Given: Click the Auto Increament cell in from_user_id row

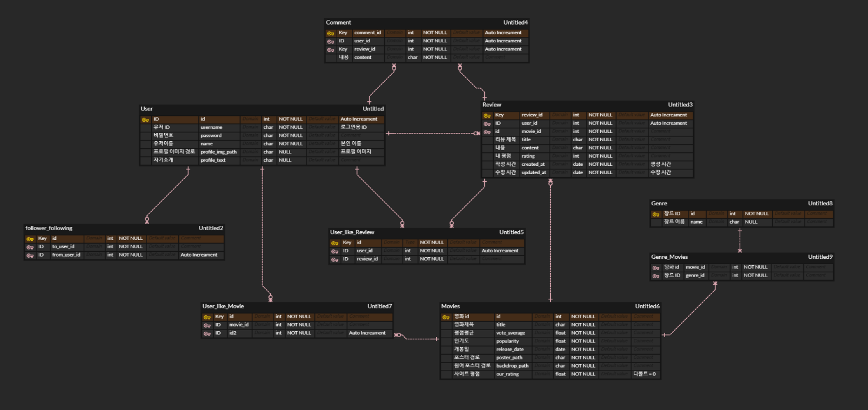Looking at the screenshot, I should pyautogui.click(x=201, y=255).
